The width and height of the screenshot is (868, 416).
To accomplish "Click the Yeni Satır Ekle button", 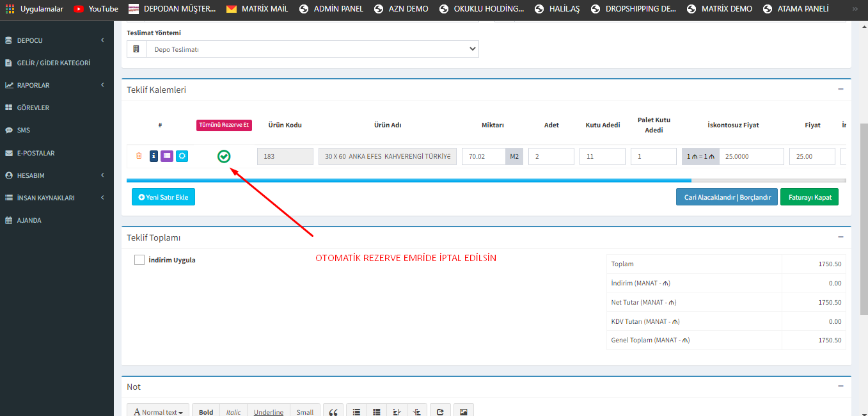I will [163, 197].
